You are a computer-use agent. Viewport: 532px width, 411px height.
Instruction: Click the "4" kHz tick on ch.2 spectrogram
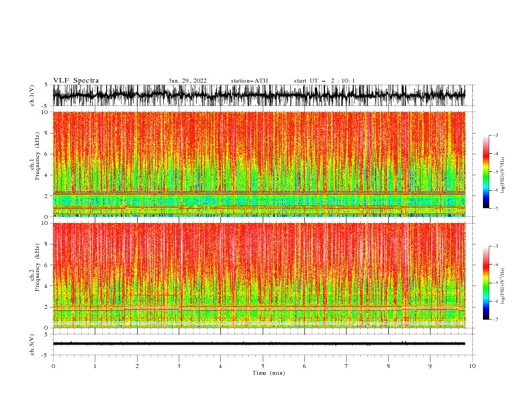[x=47, y=286]
